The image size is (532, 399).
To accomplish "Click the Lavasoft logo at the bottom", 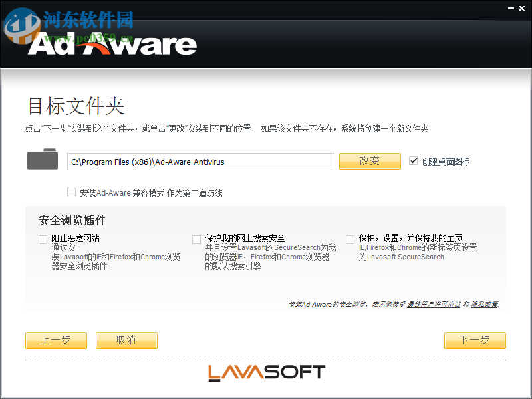I will click(266, 372).
